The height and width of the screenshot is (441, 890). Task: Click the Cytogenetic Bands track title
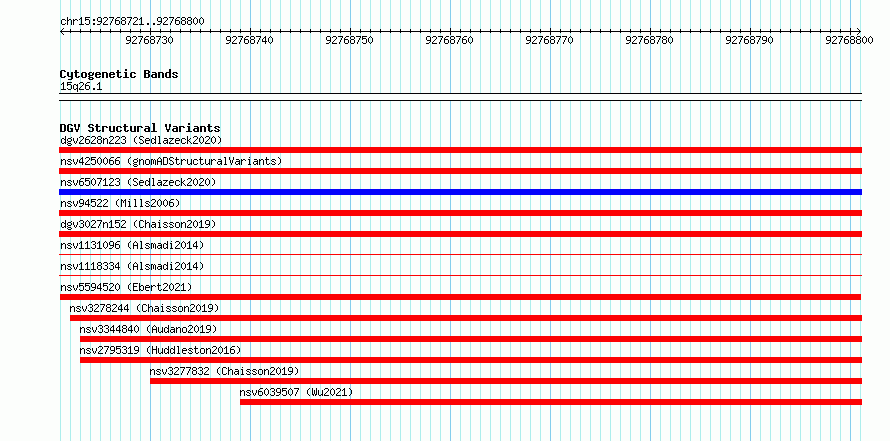pos(119,74)
